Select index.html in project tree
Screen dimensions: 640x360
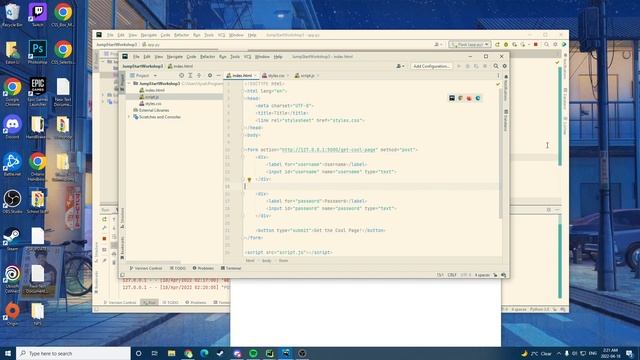[x=155, y=90]
